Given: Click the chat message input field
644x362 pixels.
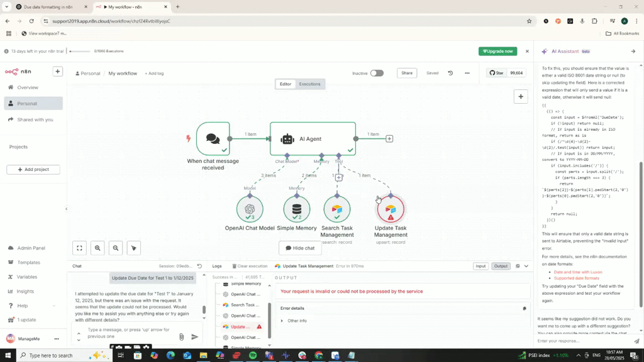Looking at the screenshot, I should pos(126,333).
